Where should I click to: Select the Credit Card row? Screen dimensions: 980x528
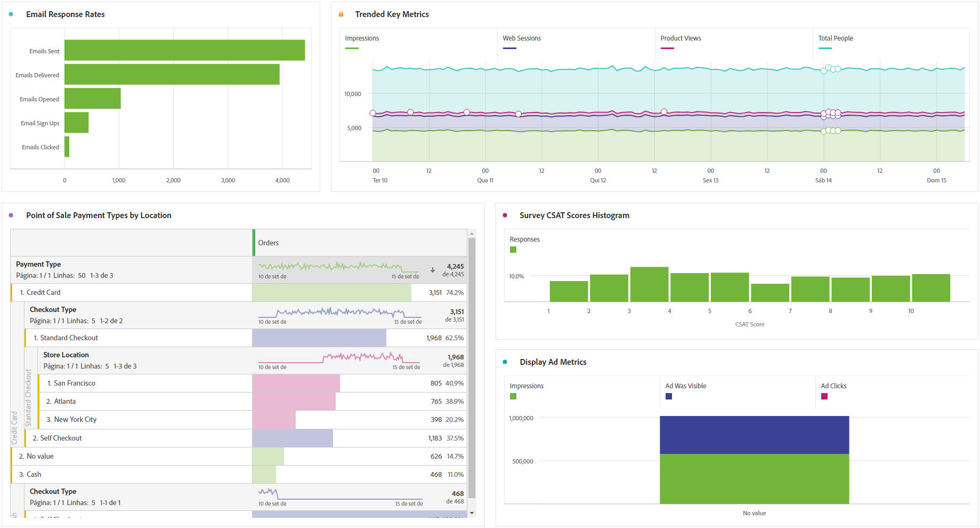pyautogui.click(x=239, y=292)
